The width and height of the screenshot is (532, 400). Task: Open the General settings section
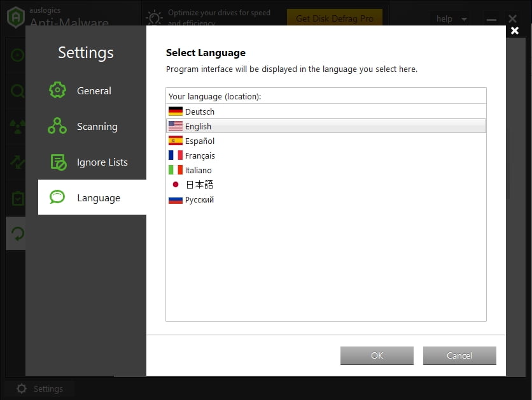click(x=92, y=90)
